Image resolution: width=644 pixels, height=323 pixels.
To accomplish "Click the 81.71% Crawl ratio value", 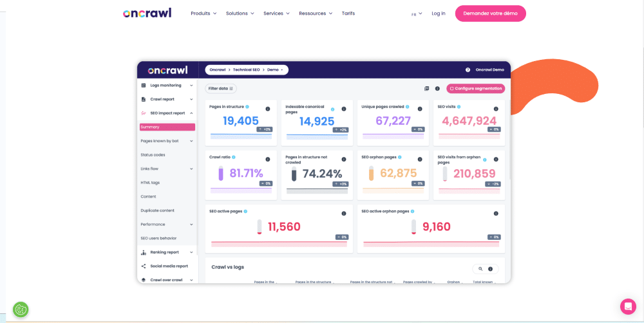I will [246, 173].
